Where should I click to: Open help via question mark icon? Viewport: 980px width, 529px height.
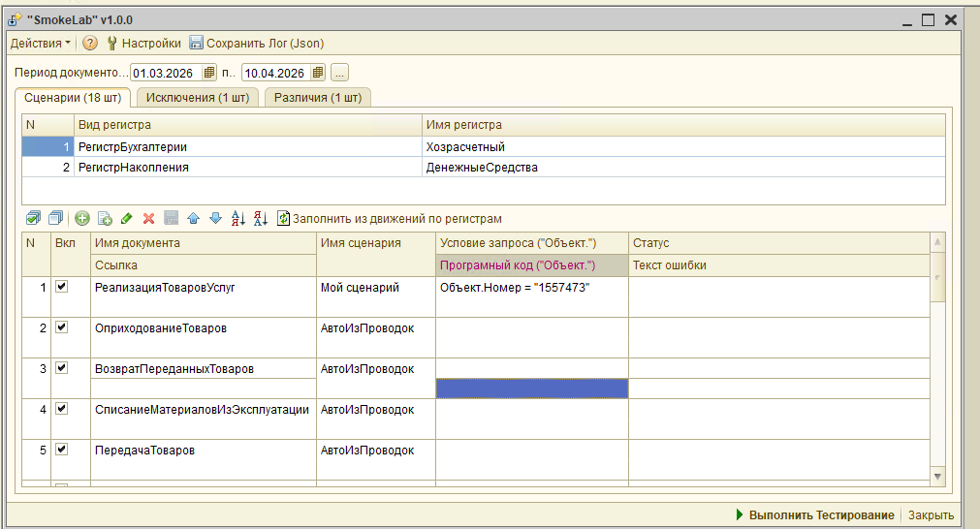click(90, 43)
